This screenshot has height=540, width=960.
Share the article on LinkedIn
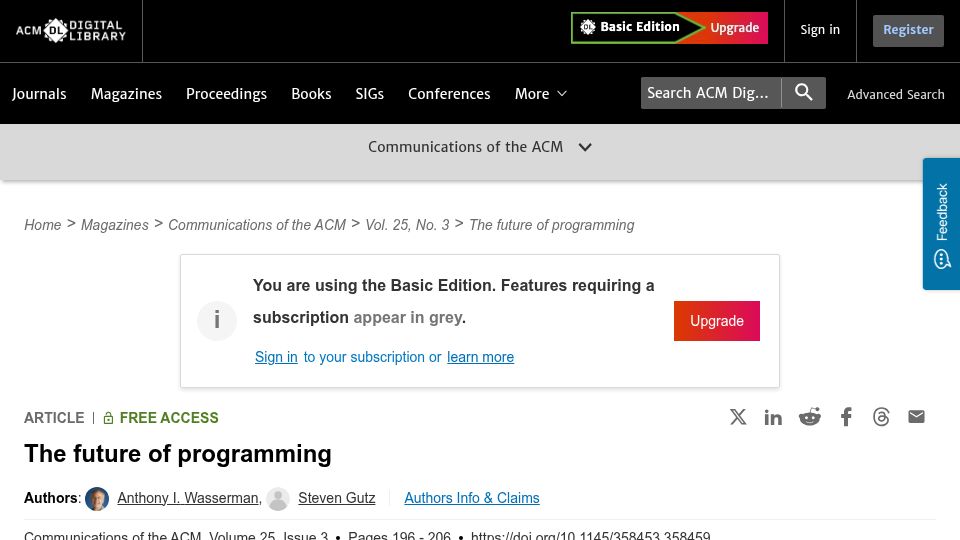(x=773, y=418)
